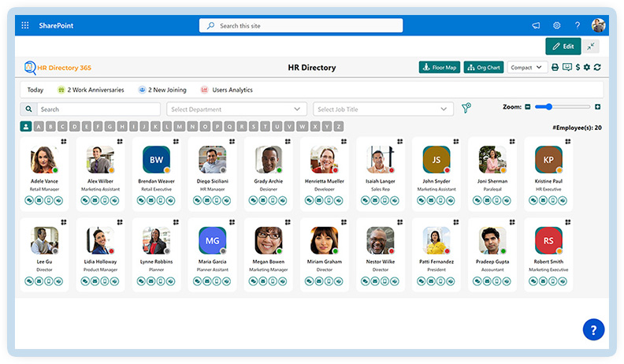Filter employees by letter D
This screenshot has height=364, width=624.
coord(74,127)
